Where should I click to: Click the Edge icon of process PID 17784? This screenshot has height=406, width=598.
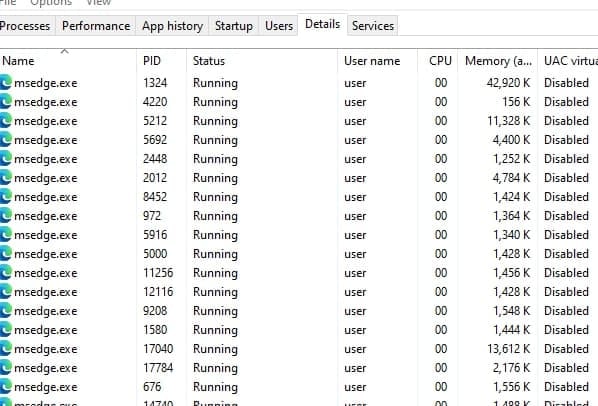click(x=6, y=368)
